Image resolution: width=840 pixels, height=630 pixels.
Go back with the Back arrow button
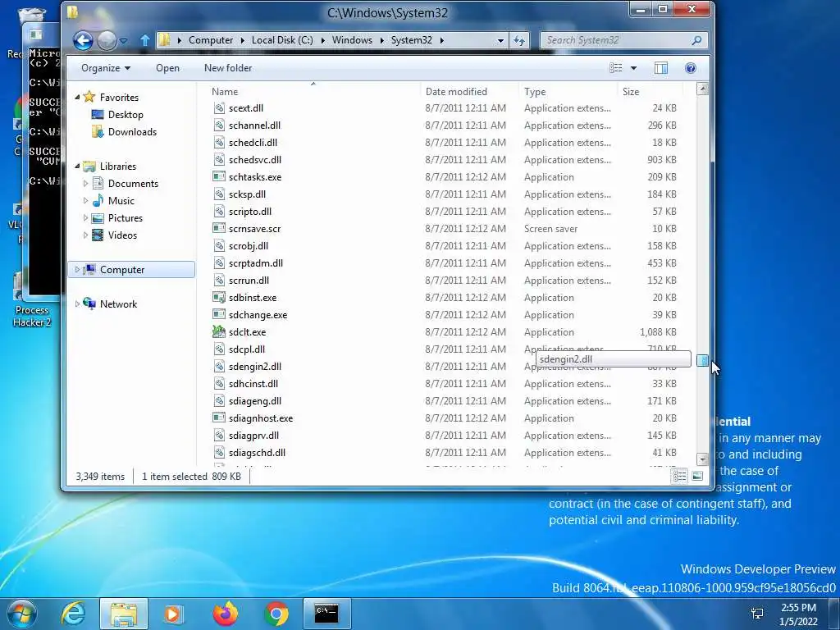pos(83,41)
